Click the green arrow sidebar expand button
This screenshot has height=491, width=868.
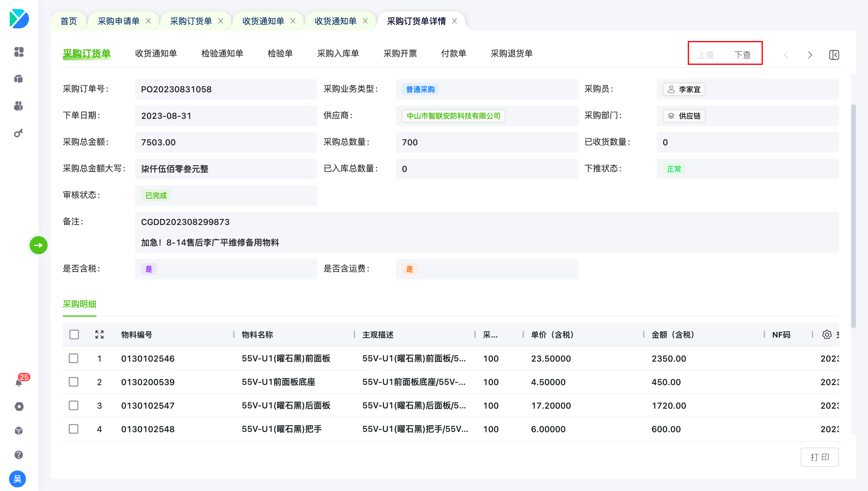click(x=38, y=245)
